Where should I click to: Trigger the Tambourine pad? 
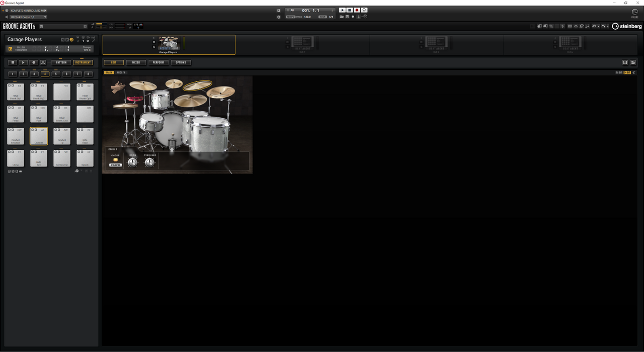click(62, 158)
